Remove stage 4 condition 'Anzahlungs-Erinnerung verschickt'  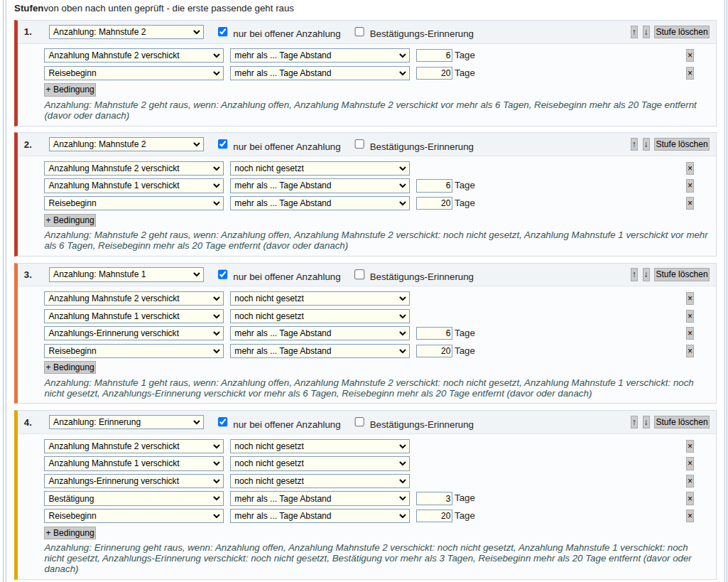tap(690, 481)
